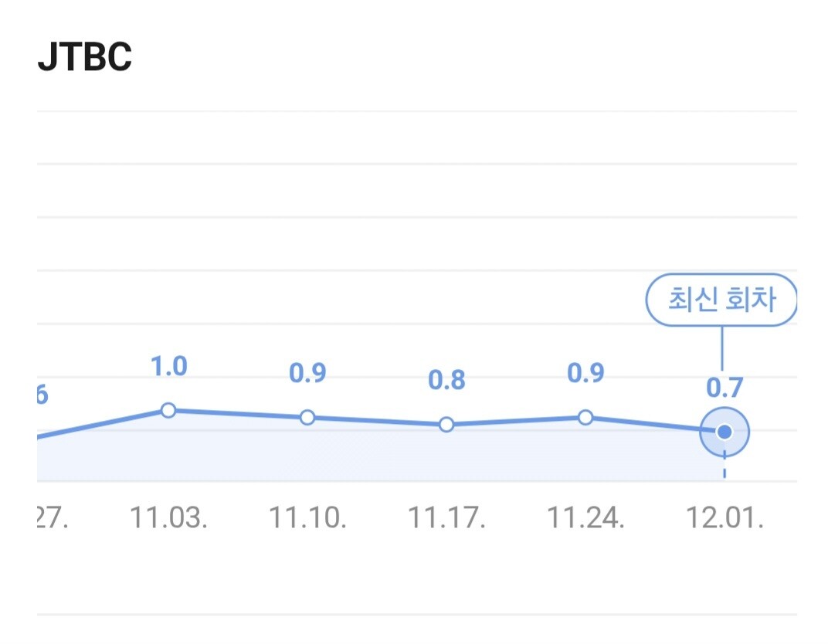The width and height of the screenshot is (828, 644).
Task: Click the 11.24. date axis label
Action: (x=585, y=518)
